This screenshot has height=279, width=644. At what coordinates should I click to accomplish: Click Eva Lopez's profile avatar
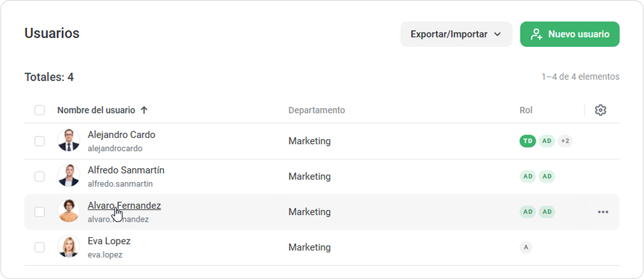[68, 247]
